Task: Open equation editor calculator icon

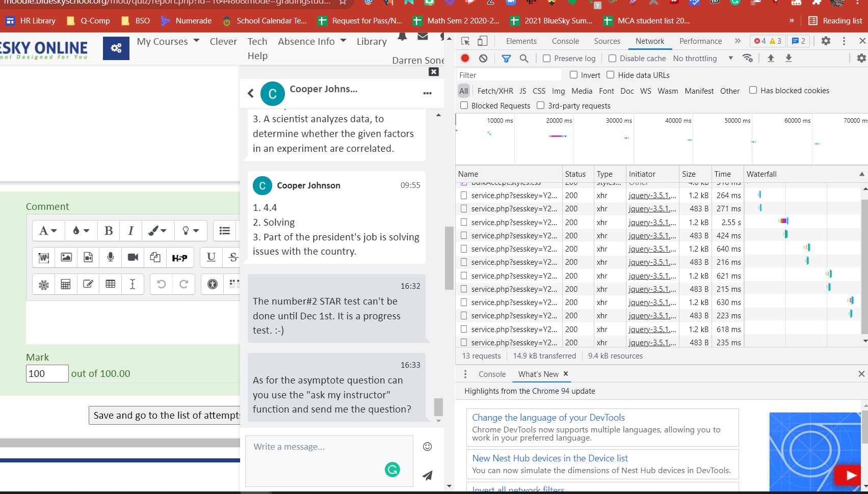Action: tap(66, 284)
